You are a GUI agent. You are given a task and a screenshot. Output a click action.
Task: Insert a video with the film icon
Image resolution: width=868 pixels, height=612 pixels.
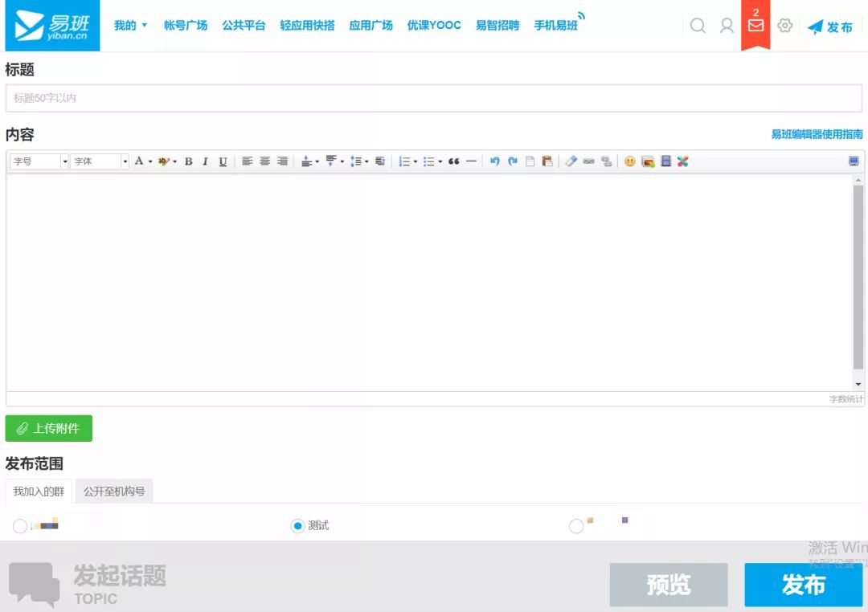666,161
